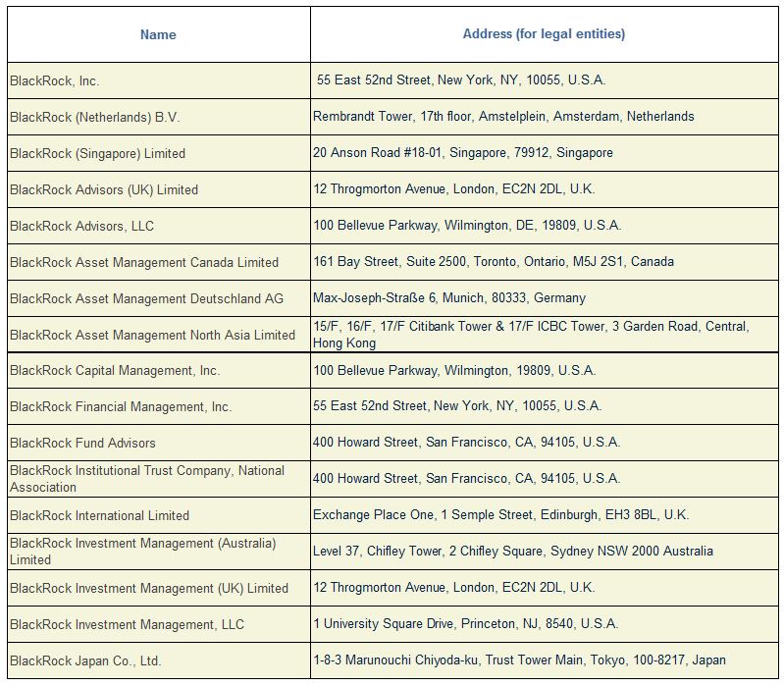784x686 pixels.
Task: Select BlackRock Investment Management (UK) Limited
Action: [x=159, y=588]
